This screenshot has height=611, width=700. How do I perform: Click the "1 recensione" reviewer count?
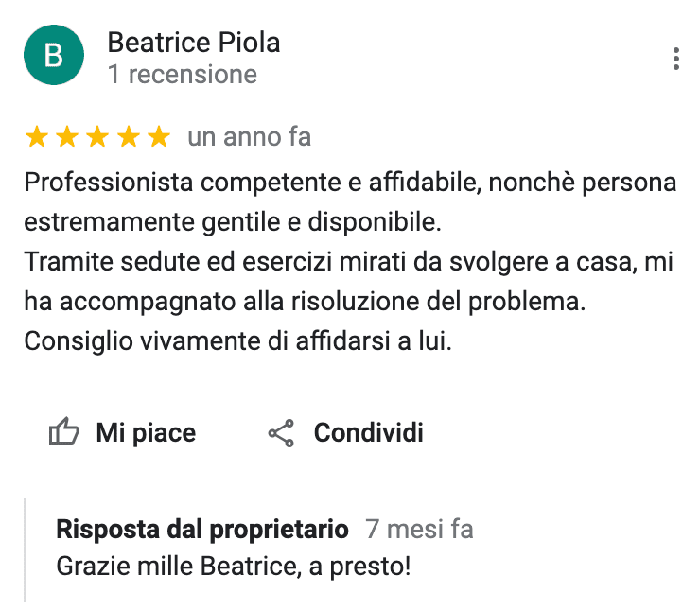[x=183, y=75]
